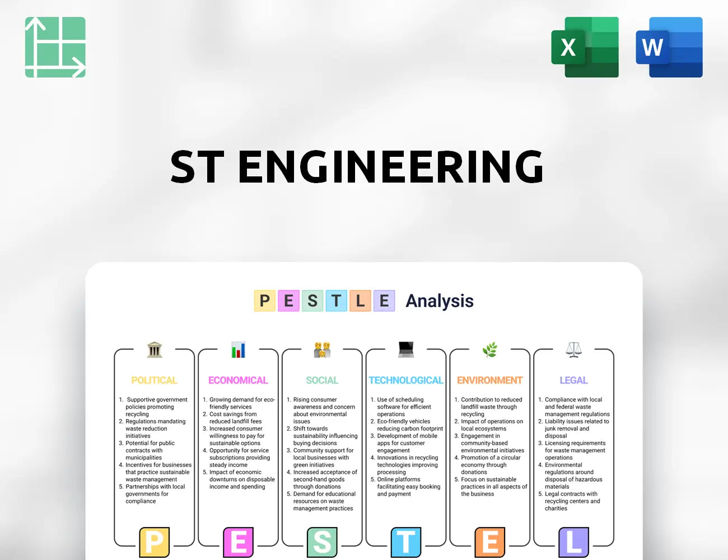Click the POLITICAL column heading
Screen dimensions: 728x560
point(154,380)
